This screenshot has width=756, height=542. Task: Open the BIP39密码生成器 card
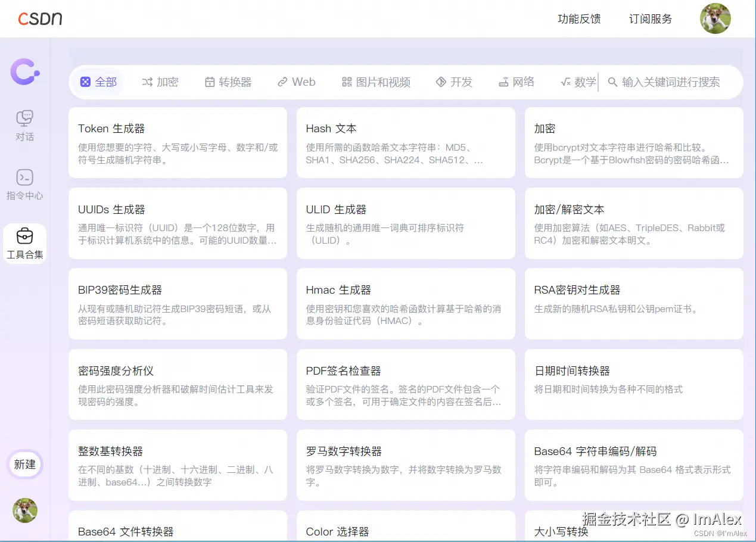pyautogui.click(x=178, y=304)
